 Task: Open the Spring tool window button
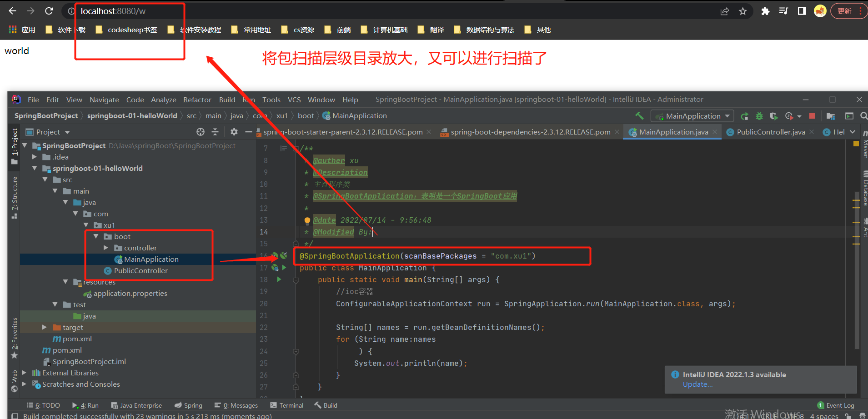point(188,405)
